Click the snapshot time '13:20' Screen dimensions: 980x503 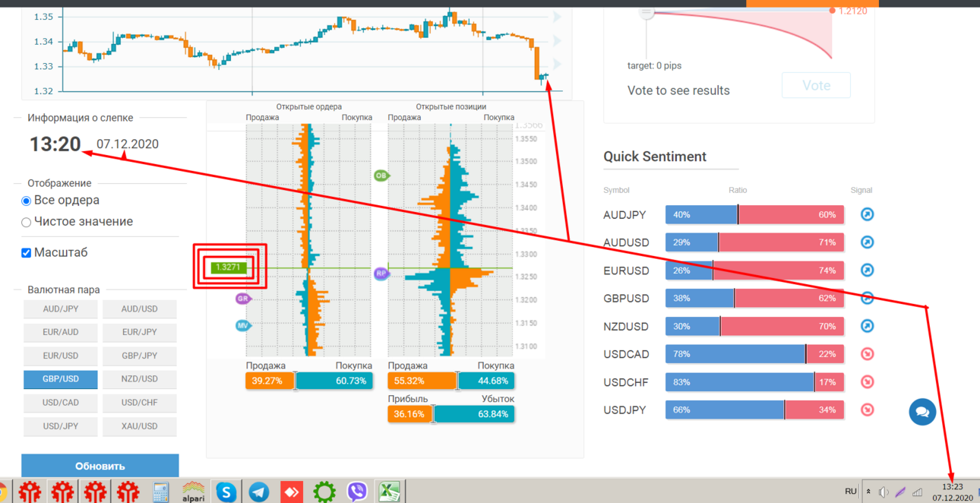coord(55,144)
